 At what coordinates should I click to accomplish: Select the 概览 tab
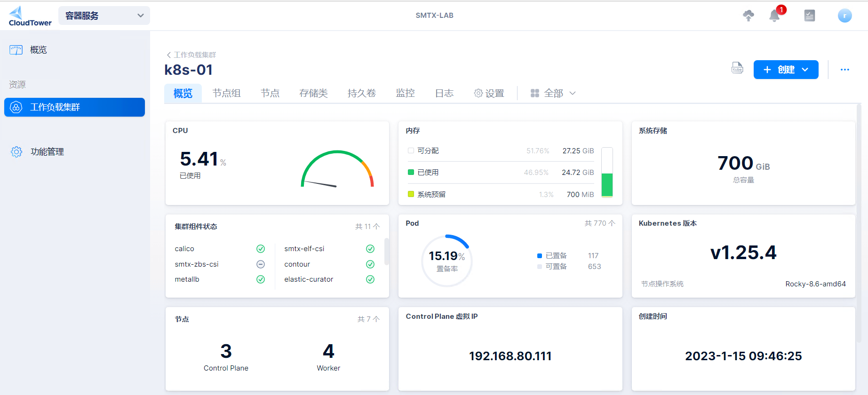(183, 93)
